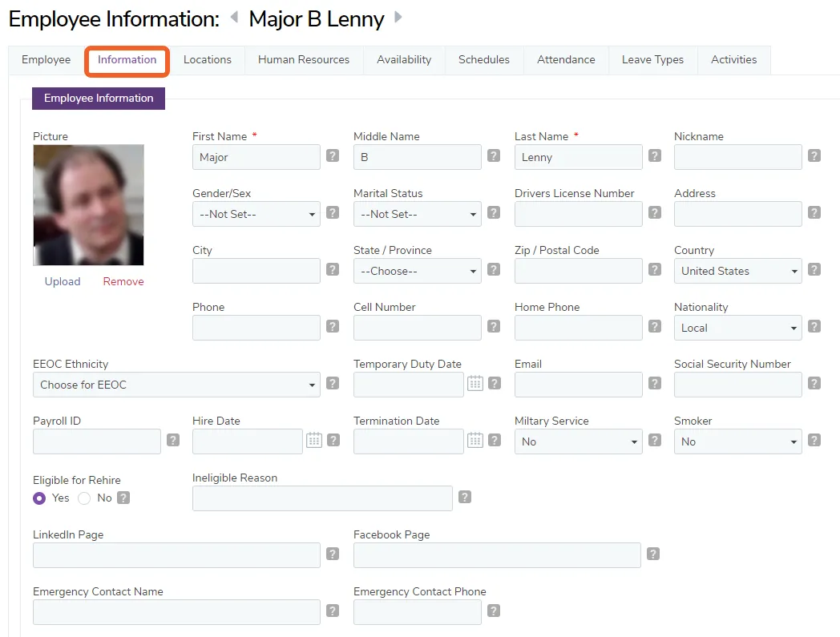Open the Human Resources tab
Screen dimensions: 840x637
click(304, 60)
